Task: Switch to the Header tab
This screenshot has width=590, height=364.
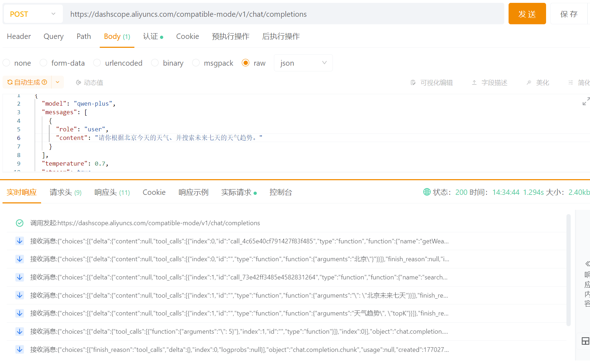Action: coord(19,36)
